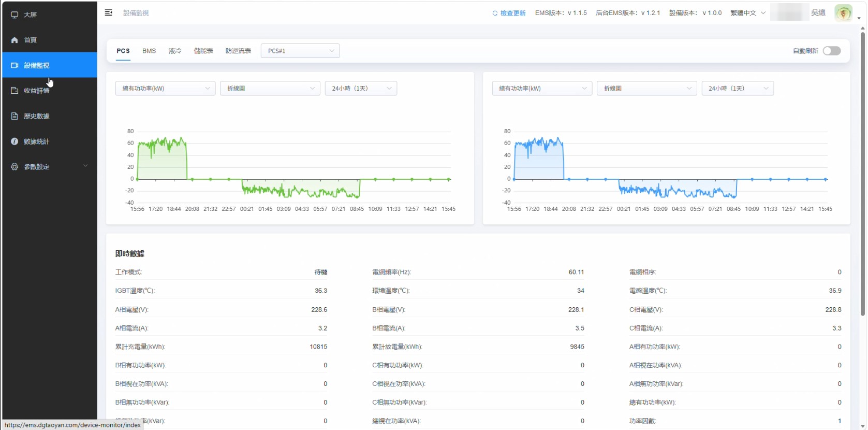Open the PCS#1 device dropdown
Viewport: 868px width, 430px height.
300,51
